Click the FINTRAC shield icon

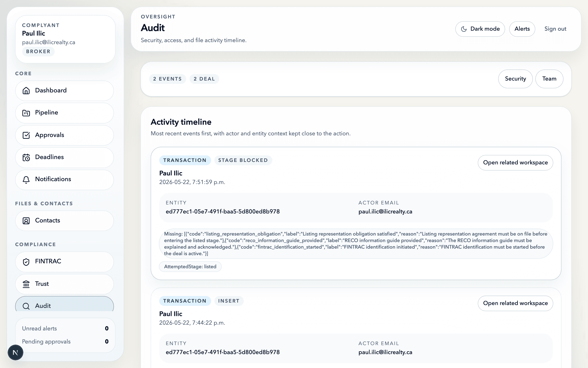tap(26, 262)
